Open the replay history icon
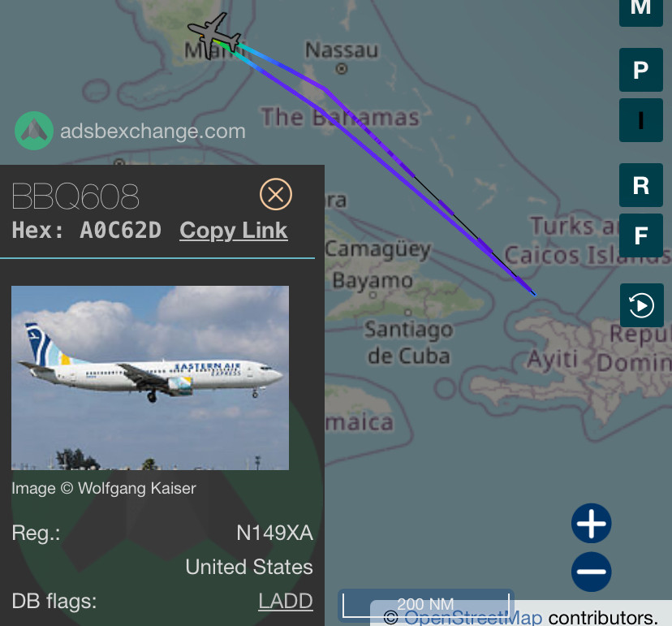 (642, 305)
